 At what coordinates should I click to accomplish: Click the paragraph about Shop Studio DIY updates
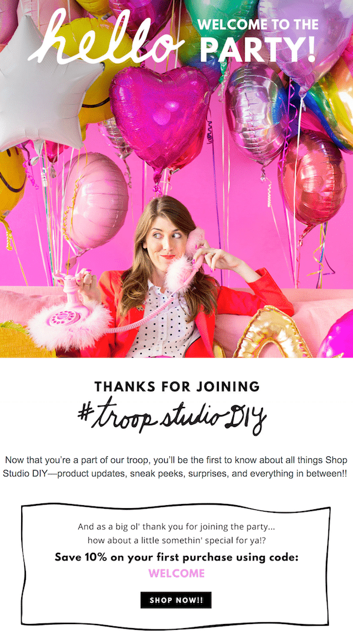click(x=176, y=466)
